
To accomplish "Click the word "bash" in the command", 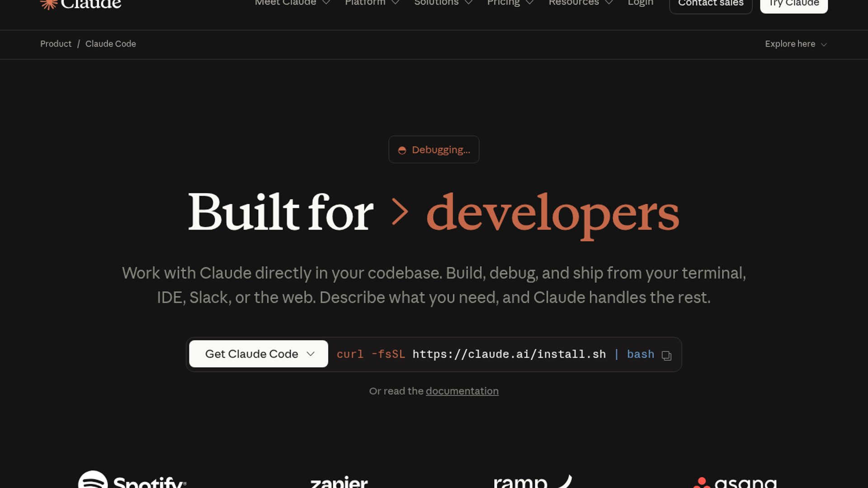I will [641, 354].
